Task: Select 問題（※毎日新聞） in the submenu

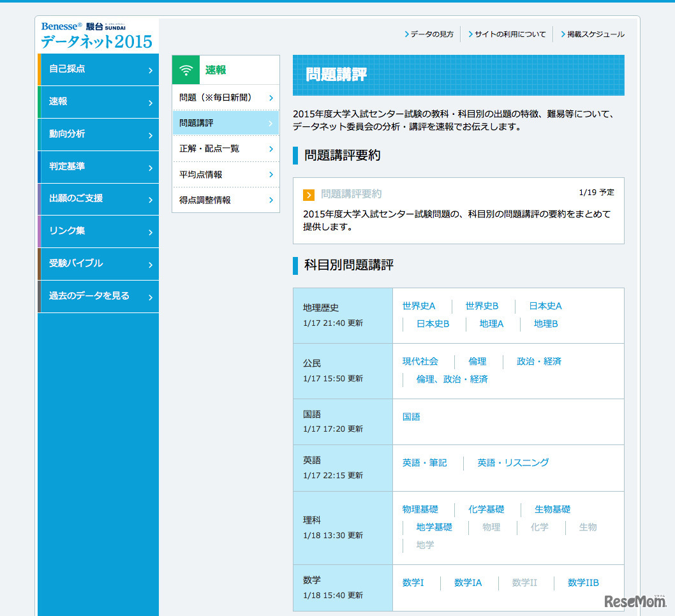Action: point(225,98)
